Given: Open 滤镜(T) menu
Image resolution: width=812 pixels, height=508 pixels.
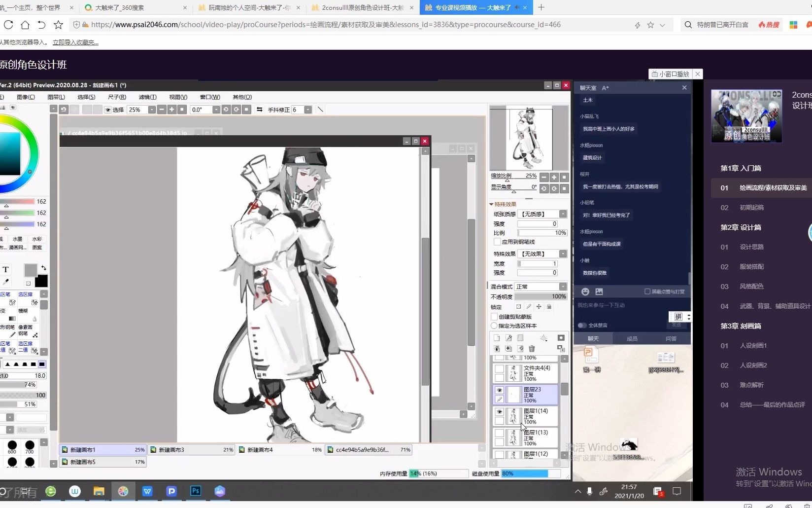Looking at the screenshot, I should tap(147, 97).
